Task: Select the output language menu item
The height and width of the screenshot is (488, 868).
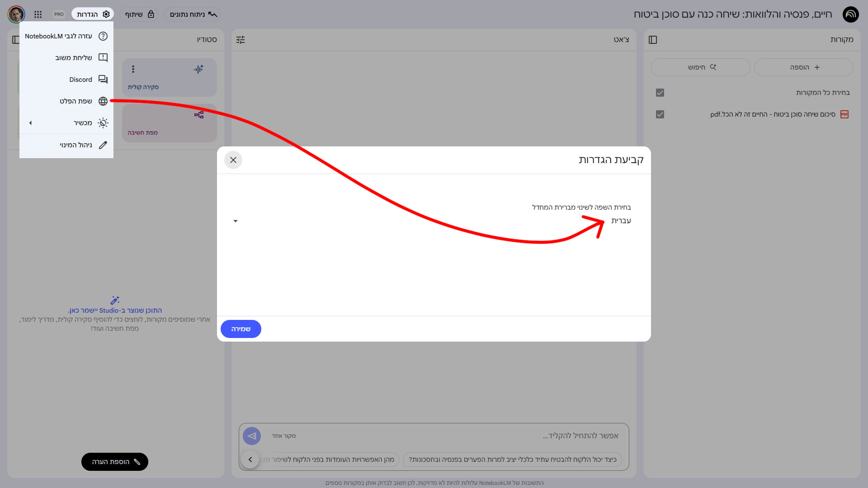Action: tap(76, 101)
